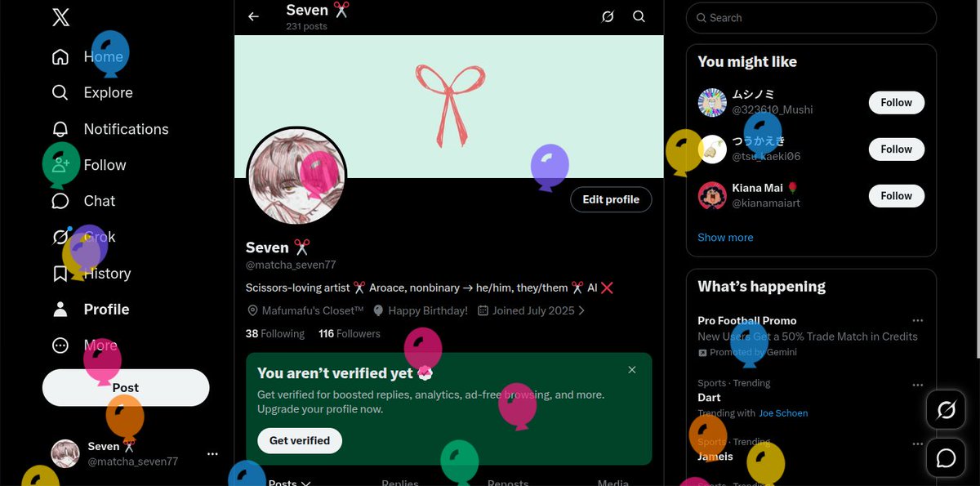Click the Explore magnifier icon

(60, 92)
